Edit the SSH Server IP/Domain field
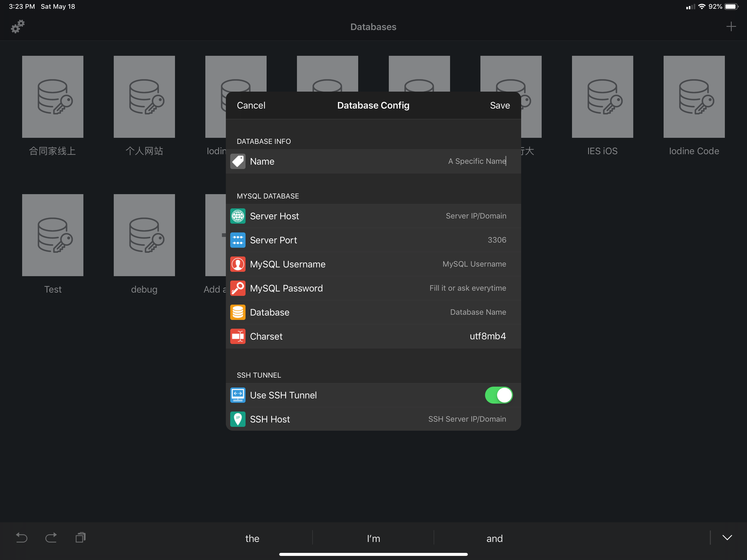Viewport: 747px width, 560px height. tap(467, 419)
